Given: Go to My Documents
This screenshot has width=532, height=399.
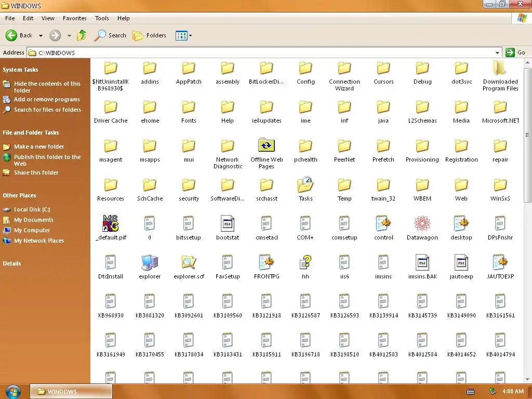Looking at the screenshot, I should tap(34, 220).
